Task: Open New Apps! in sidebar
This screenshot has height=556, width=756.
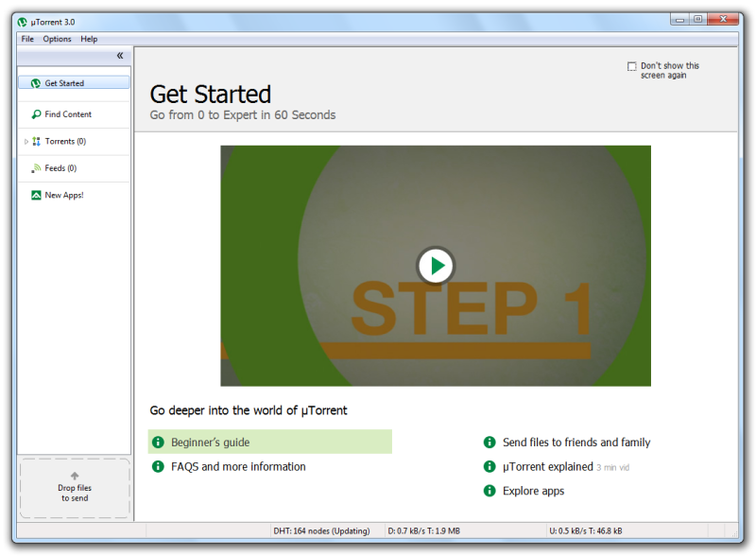Action: [74, 195]
